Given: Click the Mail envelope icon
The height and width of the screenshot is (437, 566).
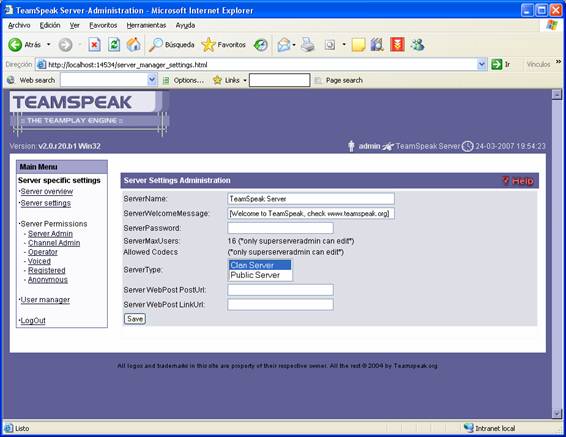Looking at the screenshot, I should click(284, 45).
